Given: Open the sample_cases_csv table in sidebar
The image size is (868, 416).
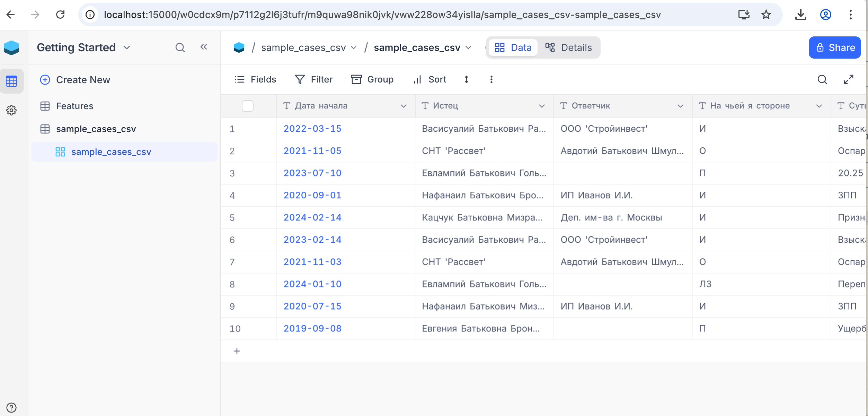Looking at the screenshot, I should point(124,129).
